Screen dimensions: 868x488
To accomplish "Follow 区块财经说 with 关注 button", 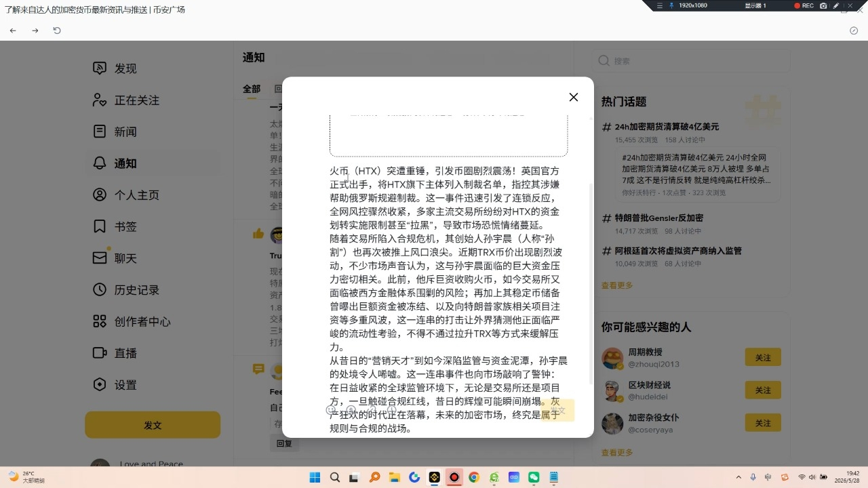I will [763, 390].
